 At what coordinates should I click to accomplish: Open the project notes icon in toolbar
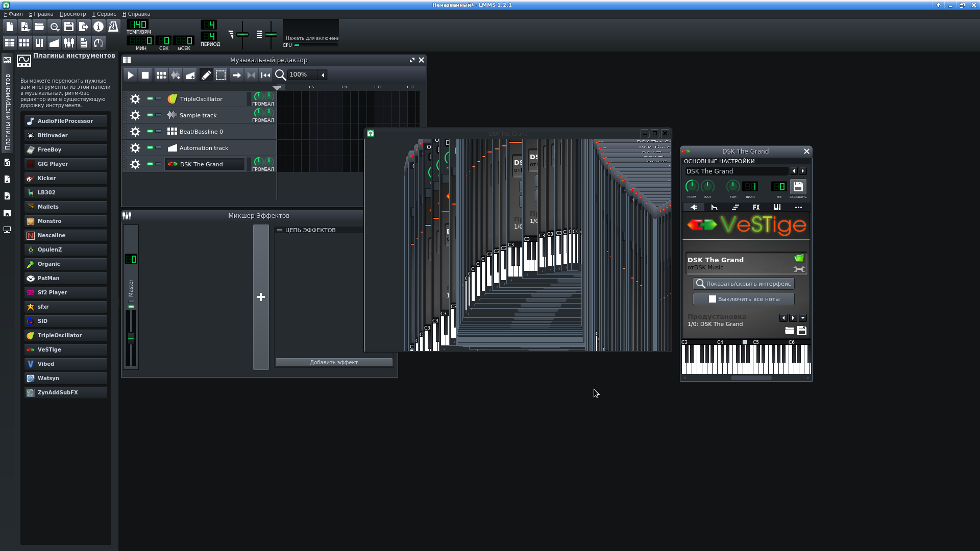(83, 43)
